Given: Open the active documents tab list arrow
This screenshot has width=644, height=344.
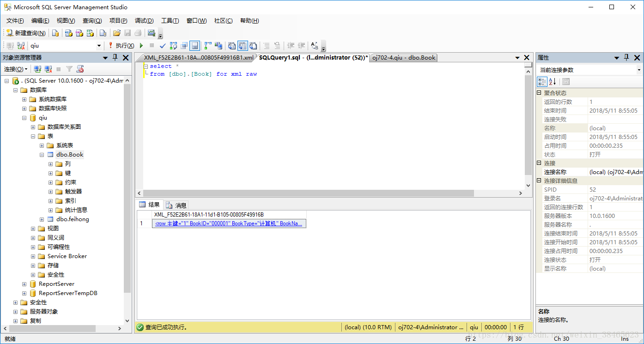Looking at the screenshot, I should [517, 58].
